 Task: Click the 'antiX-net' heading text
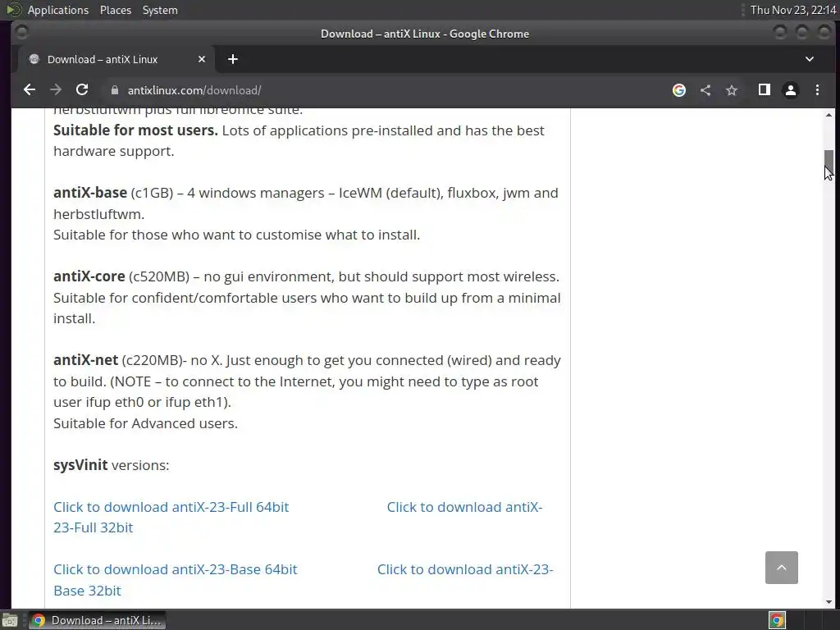click(x=85, y=359)
